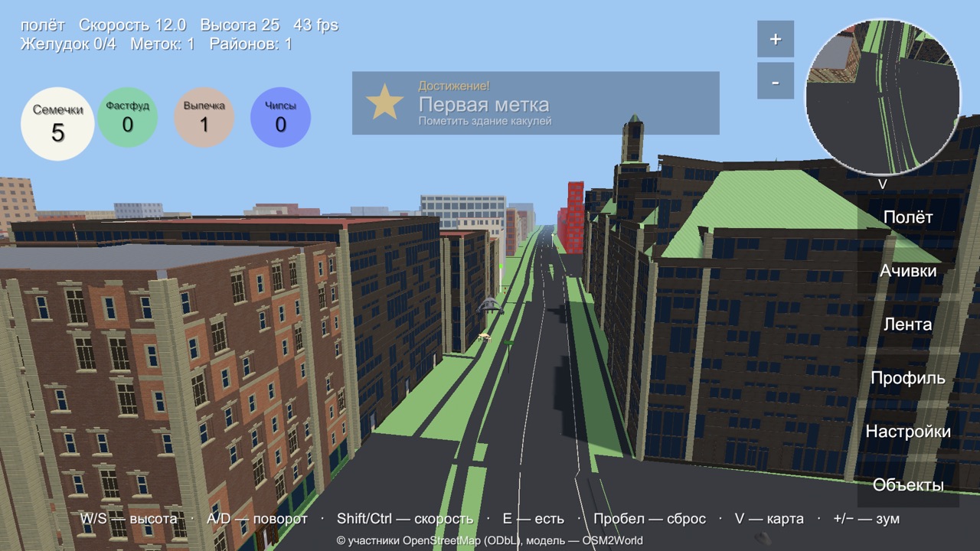The width and height of the screenshot is (980, 551).
Task: Click the Желудок 0/4 status
Action: pyautogui.click(x=68, y=44)
